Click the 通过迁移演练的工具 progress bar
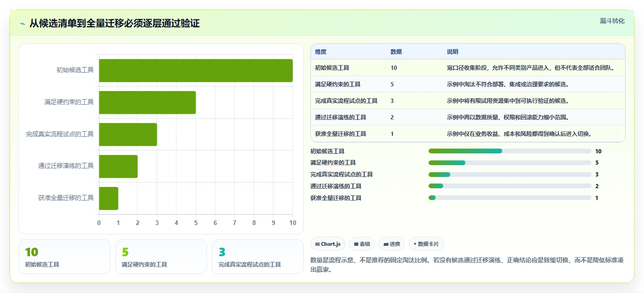 tap(510, 186)
